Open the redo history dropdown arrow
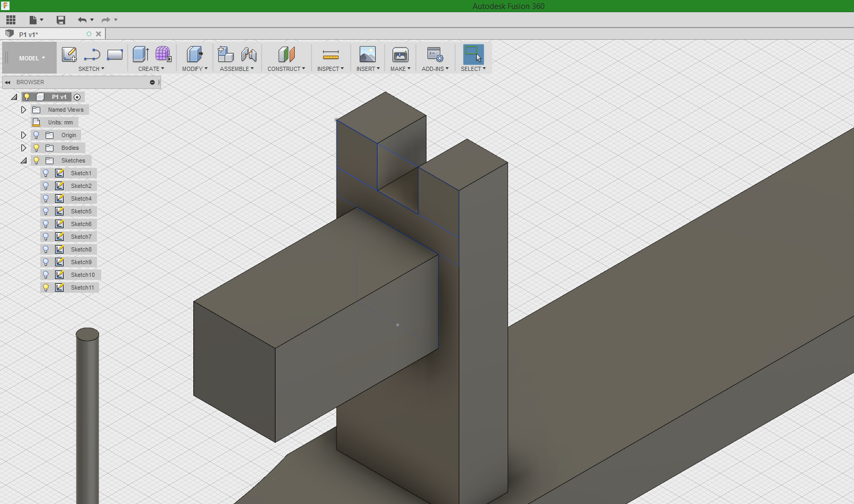The image size is (854, 504). pos(116,20)
